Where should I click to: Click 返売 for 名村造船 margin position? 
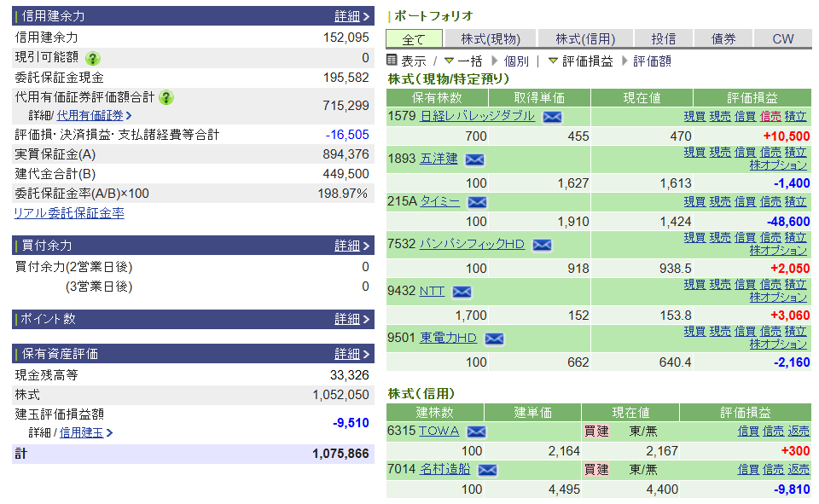[x=799, y=469]
